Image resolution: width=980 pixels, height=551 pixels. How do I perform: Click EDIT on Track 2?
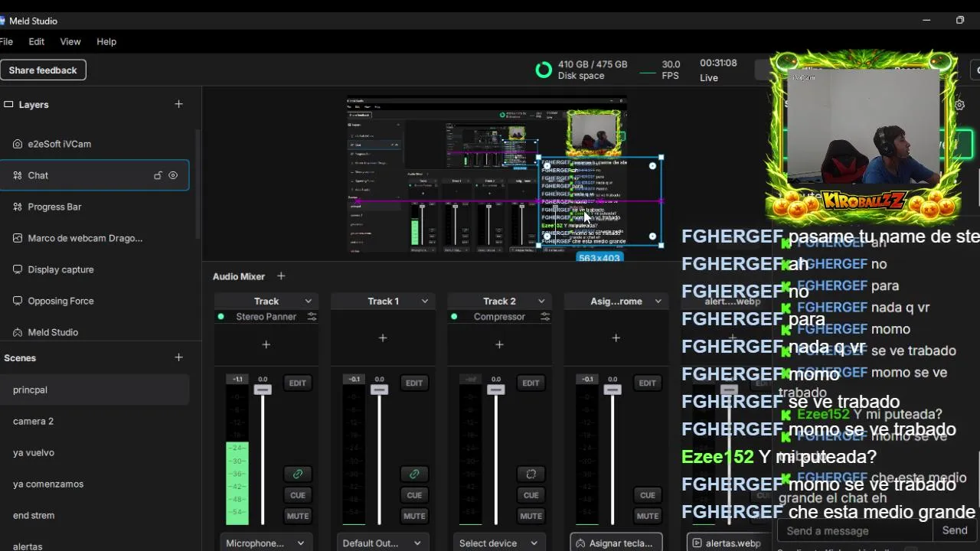[x=531, y=383]
